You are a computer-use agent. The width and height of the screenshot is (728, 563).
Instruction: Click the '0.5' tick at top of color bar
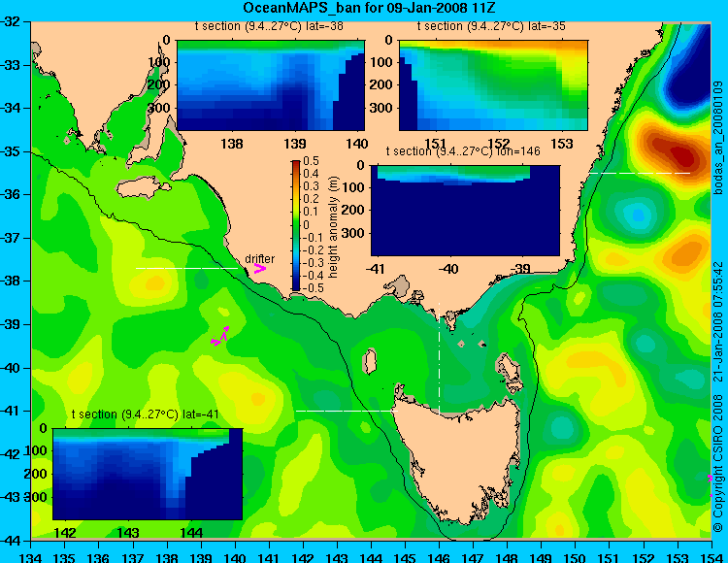tap(311, 161)
